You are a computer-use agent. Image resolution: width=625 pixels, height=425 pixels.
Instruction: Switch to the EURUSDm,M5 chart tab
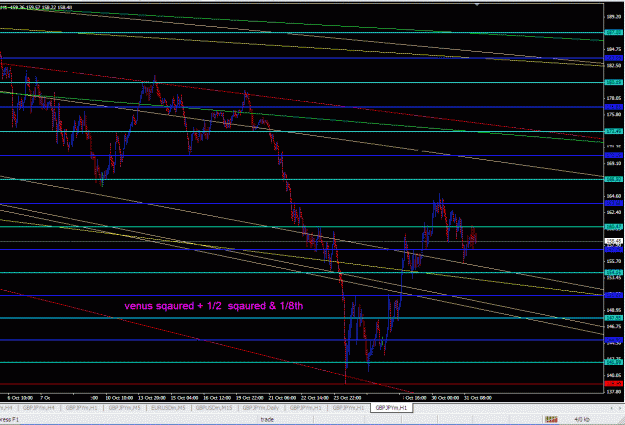pyautogui.click(x=168, y=408)
